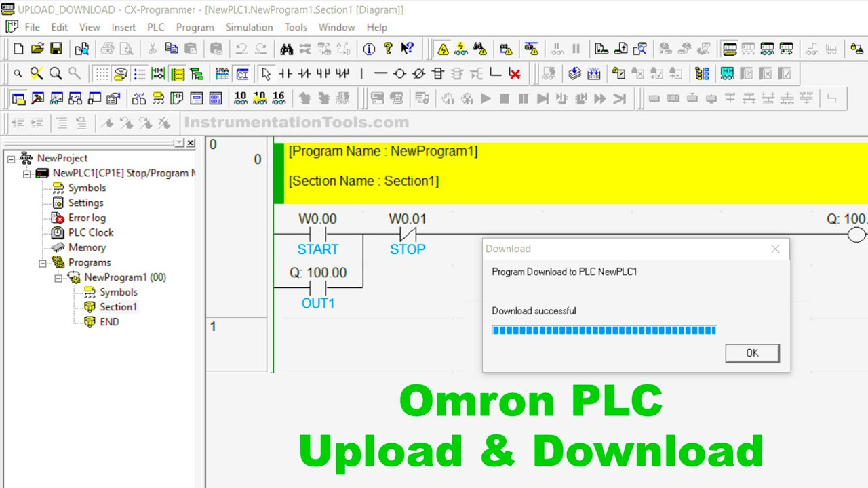Open Error log in project tree
The width and height of the screenshot is (868, 488).
pyautogui.click(x=87, y=218)
